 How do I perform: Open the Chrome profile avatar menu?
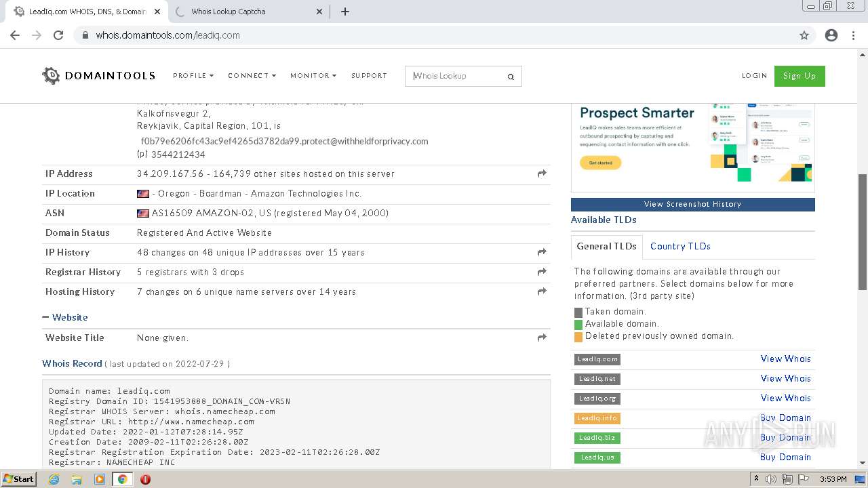coord(831,35)
